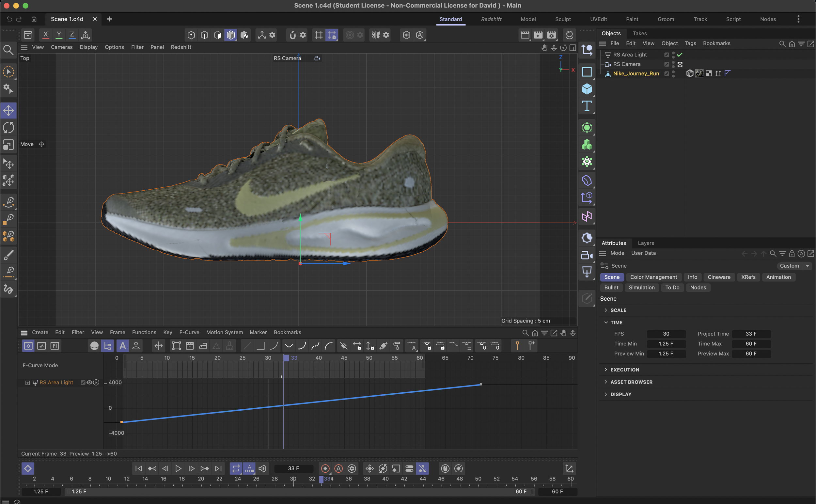Jump to next keyframe

[x=205, y=469]
